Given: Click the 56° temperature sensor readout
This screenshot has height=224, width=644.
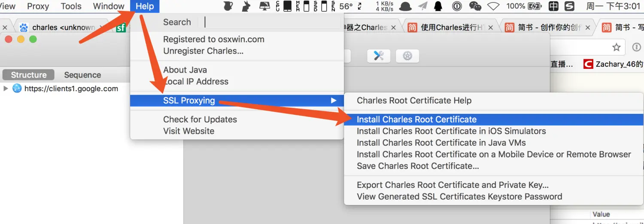Looking at the screenshot, I should tap(346, 6).
